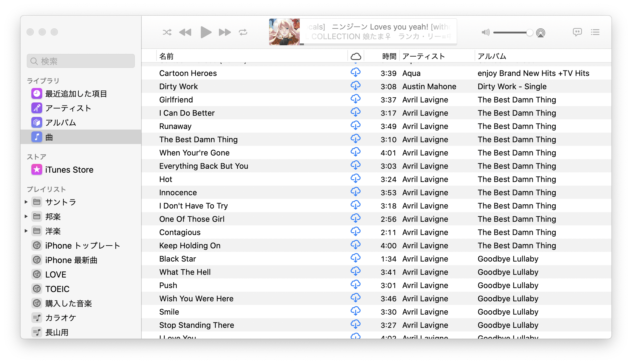Viewport: 632px width, 364px height.
Task: Start playback with the play button
Action: [206, 32]
